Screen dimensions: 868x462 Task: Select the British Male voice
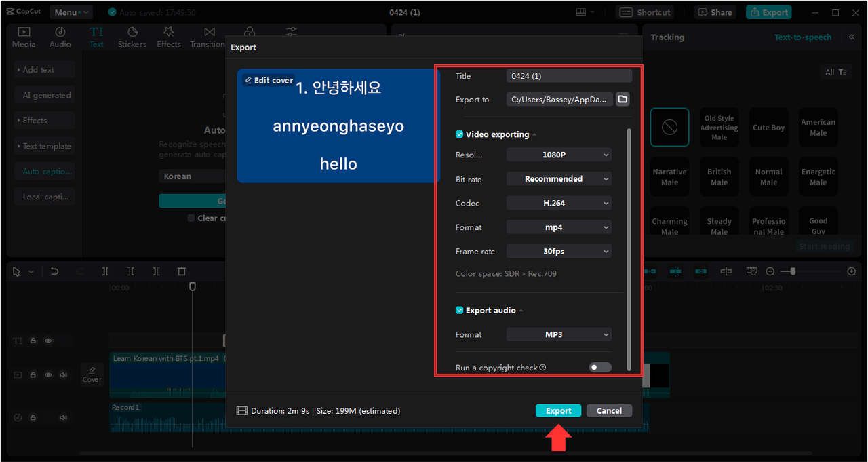click(719, 177)
